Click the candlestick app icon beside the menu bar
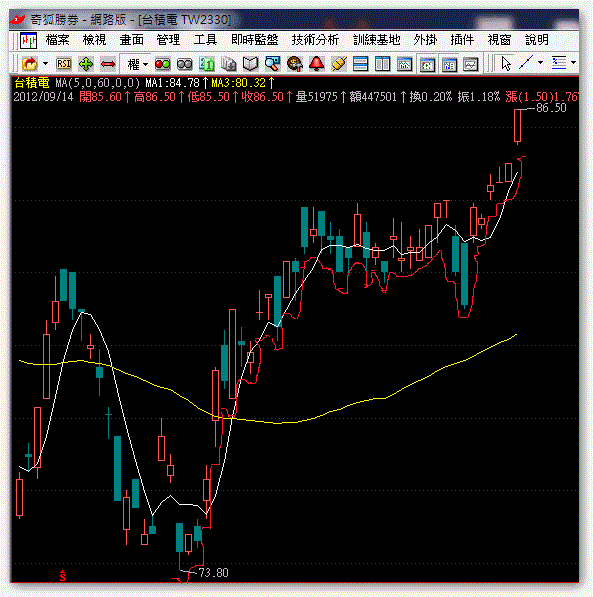 (29, 40)
